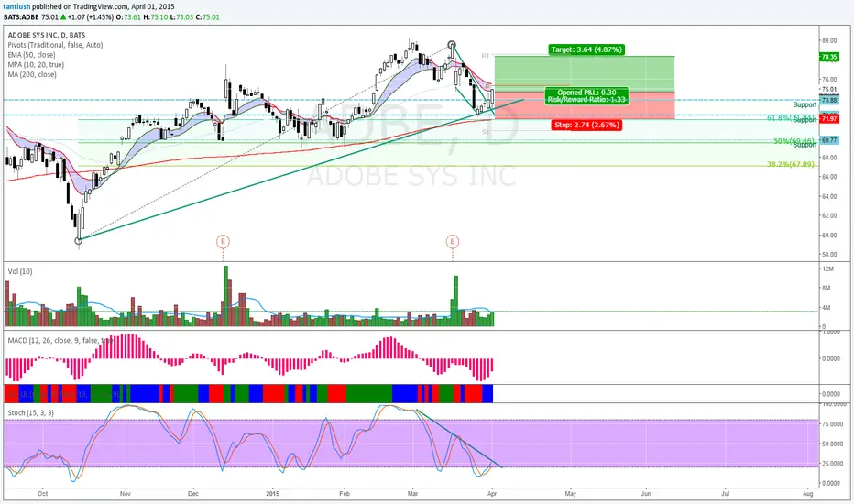Select the Target 3.64 (4.87%) label
854x504 pixels.
(586, 49)
